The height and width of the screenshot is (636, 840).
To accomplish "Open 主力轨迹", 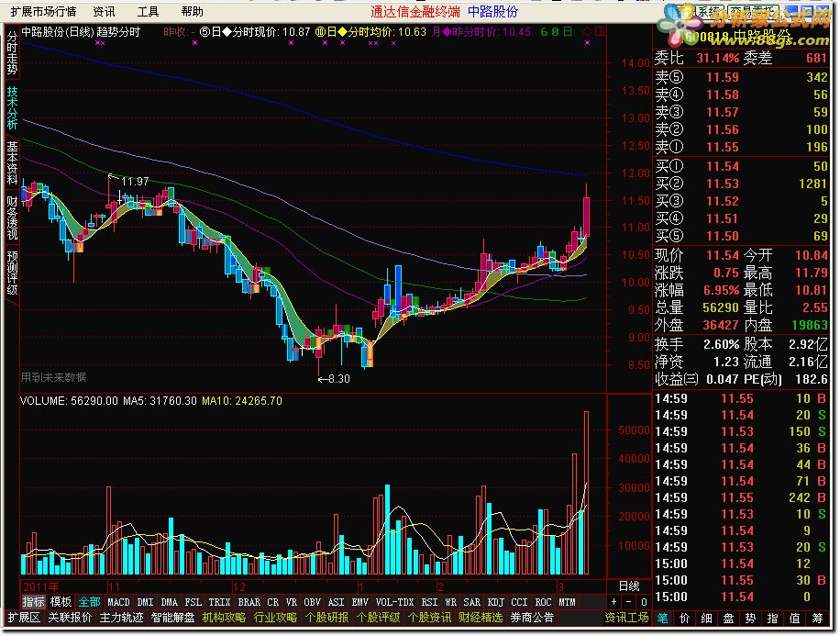I will [x=122, y=618].
